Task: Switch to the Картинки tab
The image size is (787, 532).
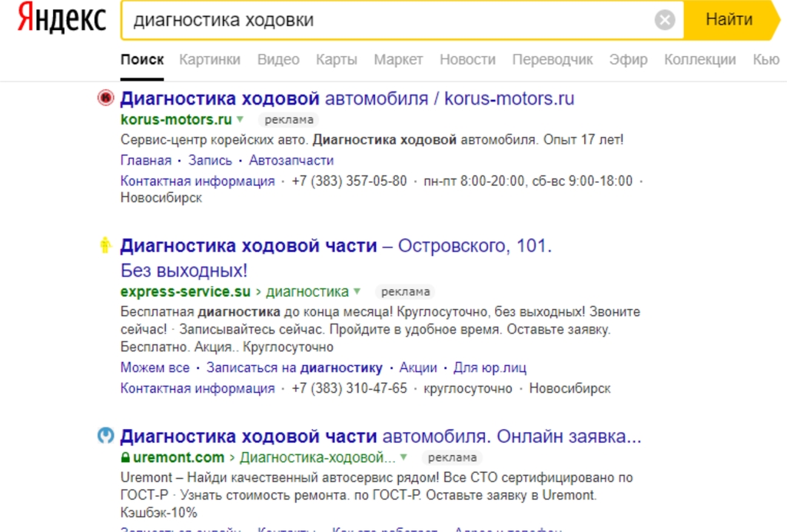Action: 210,59
